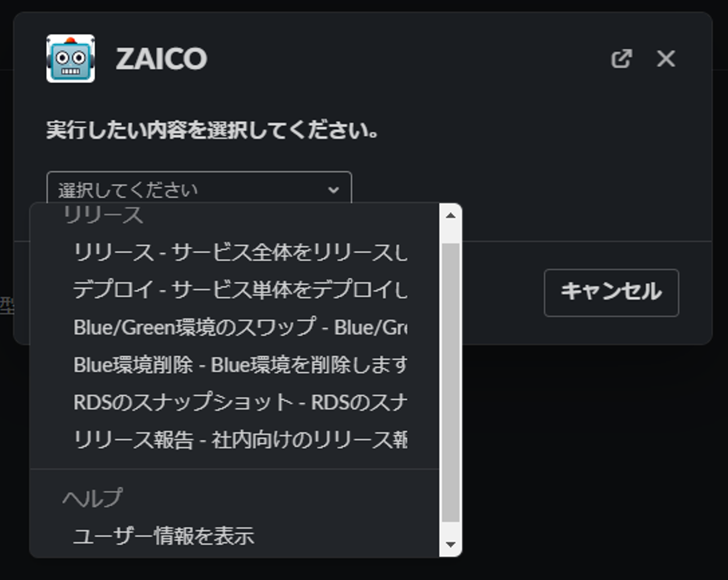The height and width of the screenshot is (580, 728).
Task: Click the 実行したい内容を選択してください prompt text
Action: point(212,130)
